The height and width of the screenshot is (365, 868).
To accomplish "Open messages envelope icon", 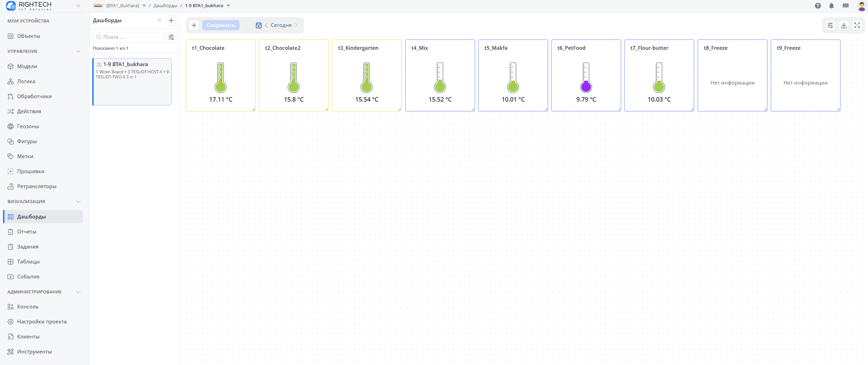I will pyautogui.click(x=846, y=6).
